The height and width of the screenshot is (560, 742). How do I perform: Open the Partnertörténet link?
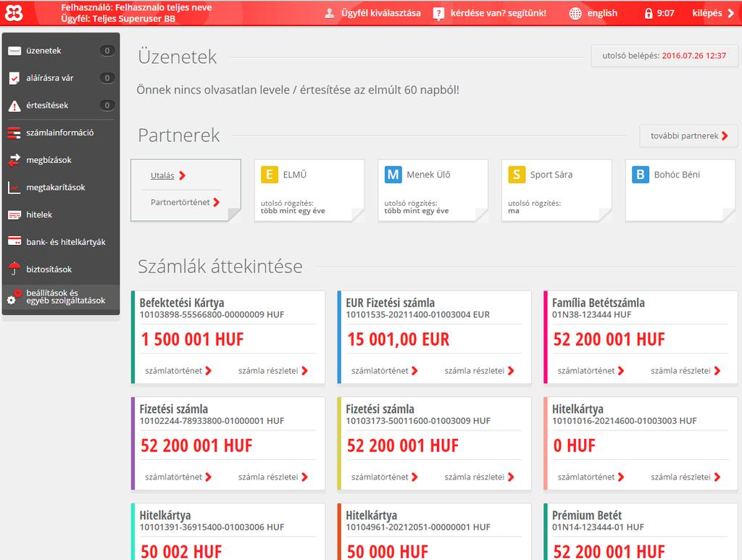click(x=180, y=202)
